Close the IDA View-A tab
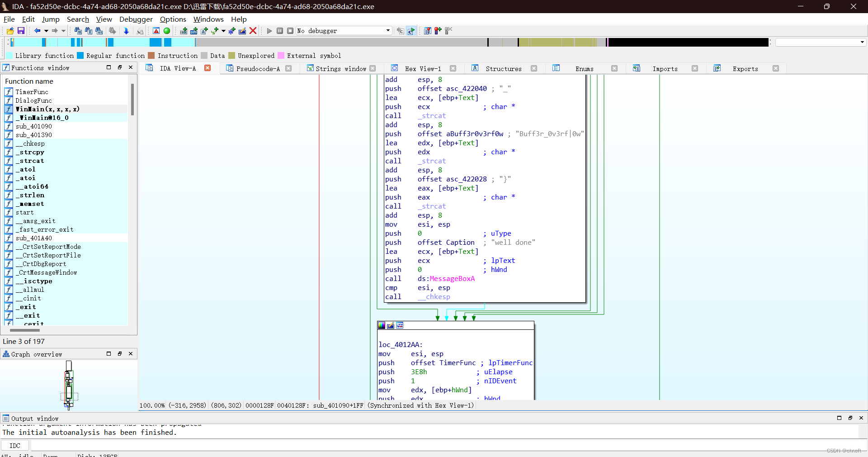The width and height of the screenshot is (868, 457). (x=208, y=68)
